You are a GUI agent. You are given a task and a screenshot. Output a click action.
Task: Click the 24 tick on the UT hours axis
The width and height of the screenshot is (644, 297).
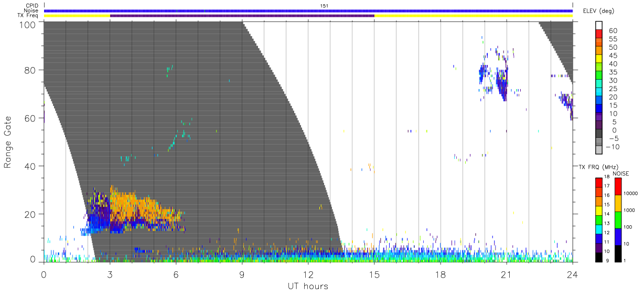[573, 273]
